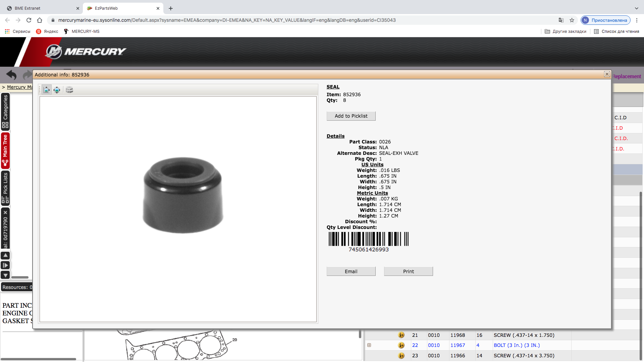The width and height of the screenshot is (644, 362).
Task: Open the Pick Lists side tab
Action: tap(5, 188)
